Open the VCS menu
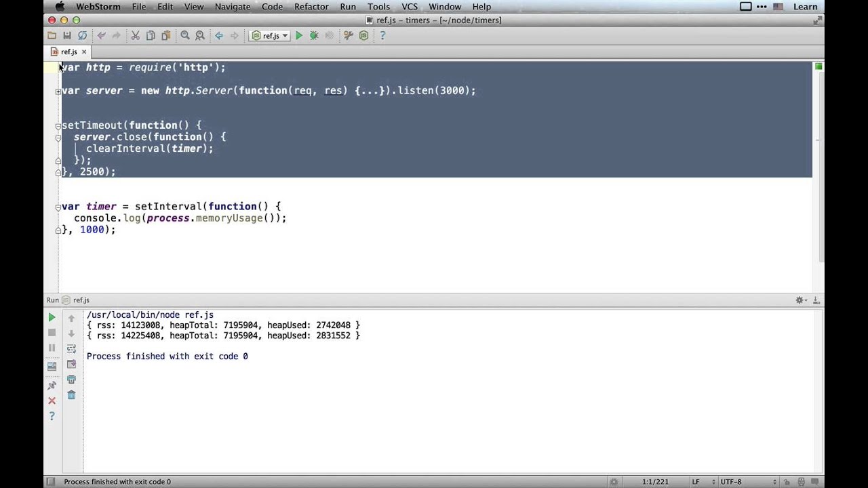868x488 pixels. coord(410,7)
